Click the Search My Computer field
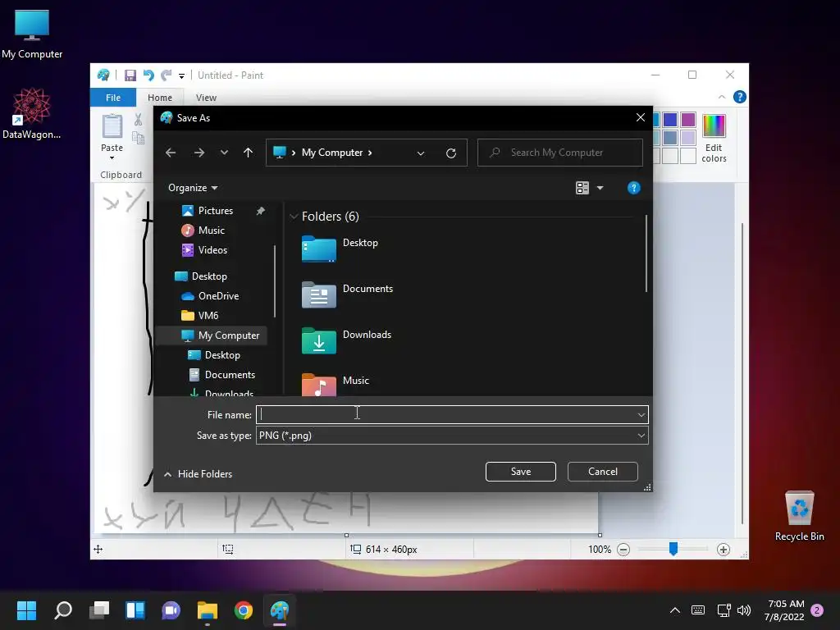This screenshot has width=840, height=630. [559, 153]
